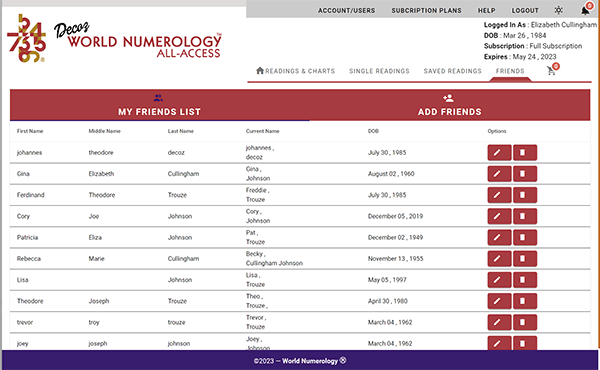Switch to Saved Readings tab
Viewport: 600px width, 370px height.
(x=452, y=71)
